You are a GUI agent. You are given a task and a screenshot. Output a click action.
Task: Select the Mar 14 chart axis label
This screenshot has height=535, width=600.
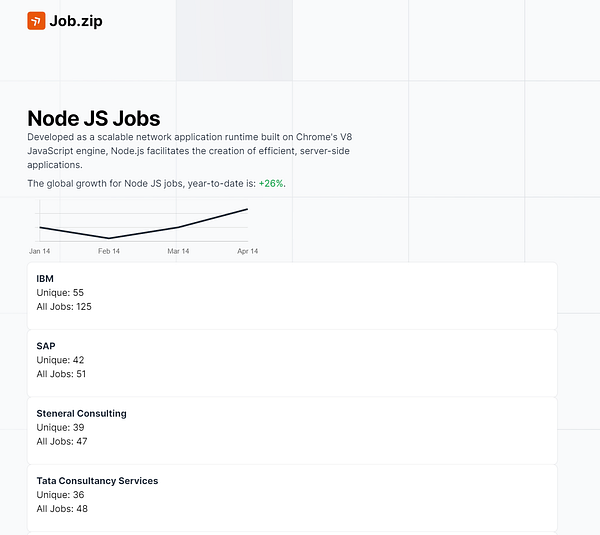178,251
